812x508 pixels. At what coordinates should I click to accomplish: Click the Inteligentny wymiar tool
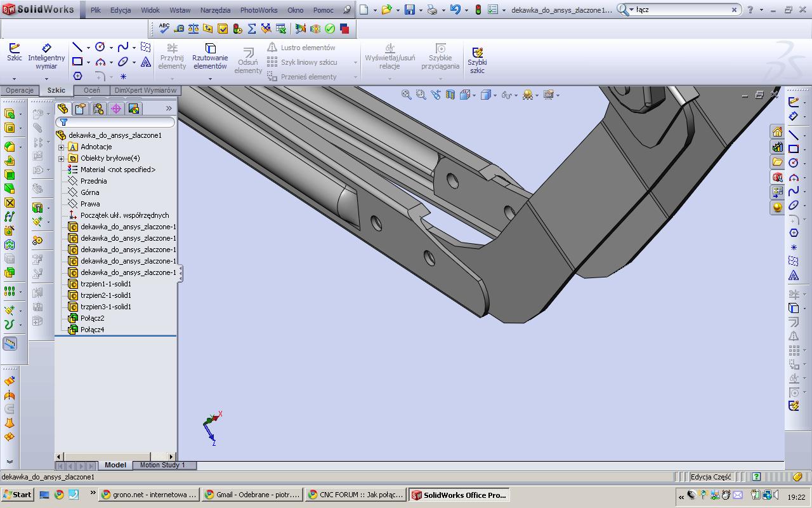pos(46,57)
